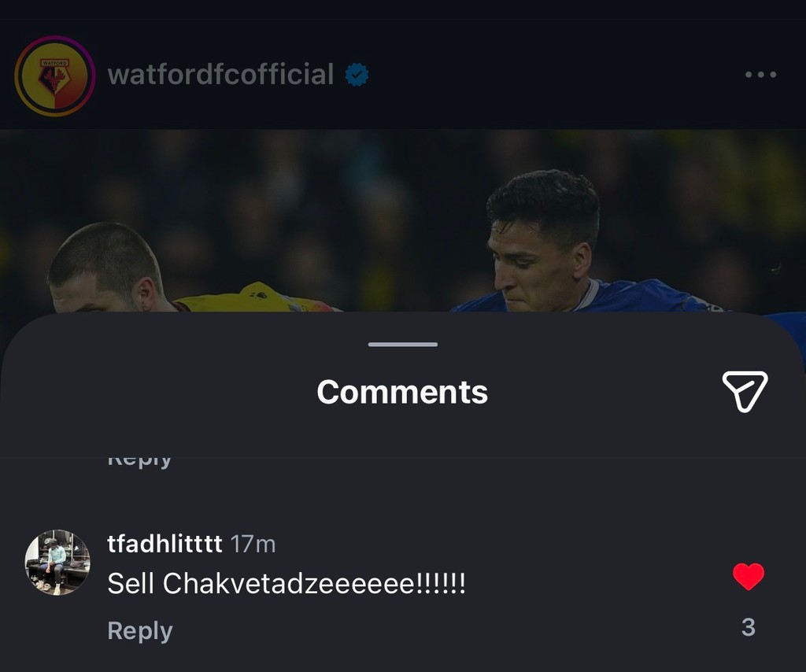Open the watfordfcofficial profile username

click(220, 75)
